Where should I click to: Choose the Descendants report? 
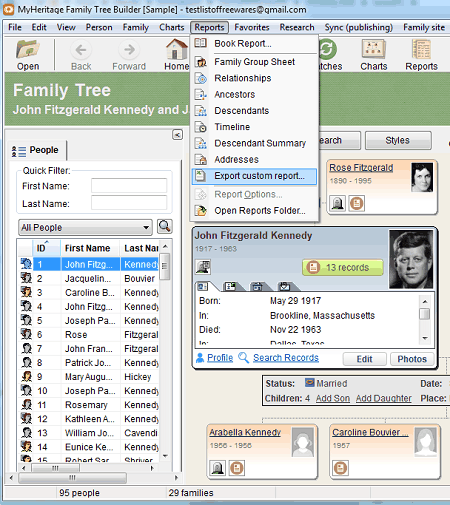click(254, 111)
